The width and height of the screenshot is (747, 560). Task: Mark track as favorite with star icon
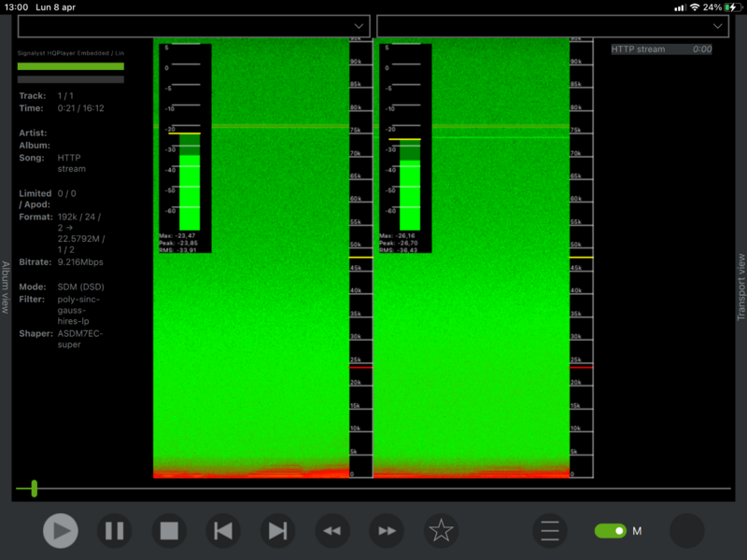(x=441, y=531)
